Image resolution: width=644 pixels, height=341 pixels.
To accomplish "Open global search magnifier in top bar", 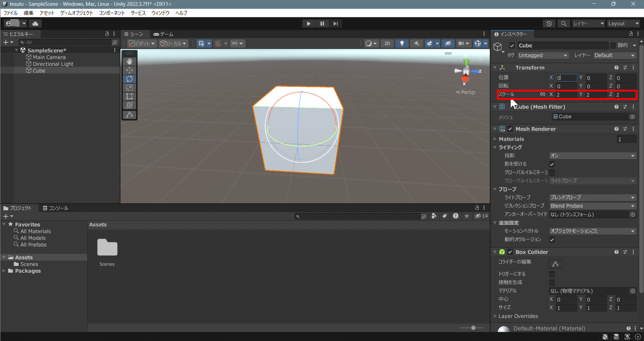I will click(564, 23).
